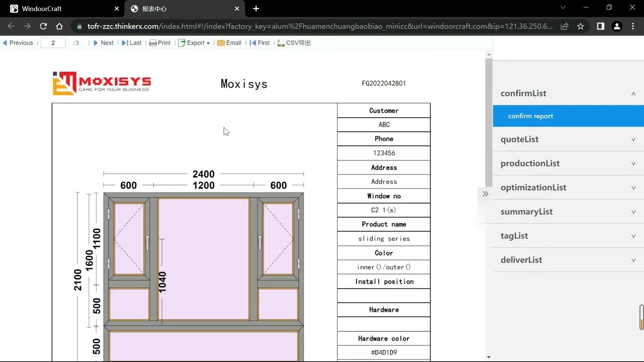Click the report vertical scrollbar thumb
The image size is (644, 362).
point(489,122)
